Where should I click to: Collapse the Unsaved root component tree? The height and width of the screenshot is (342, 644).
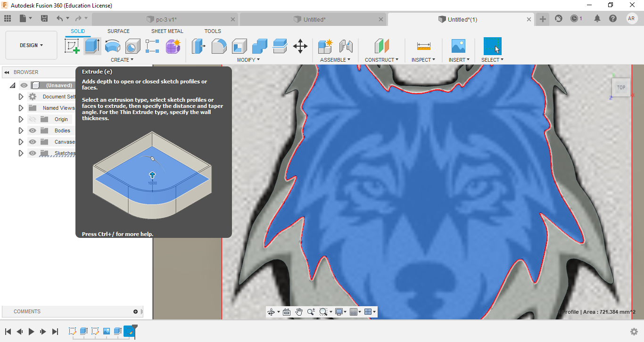pos(12,85)
